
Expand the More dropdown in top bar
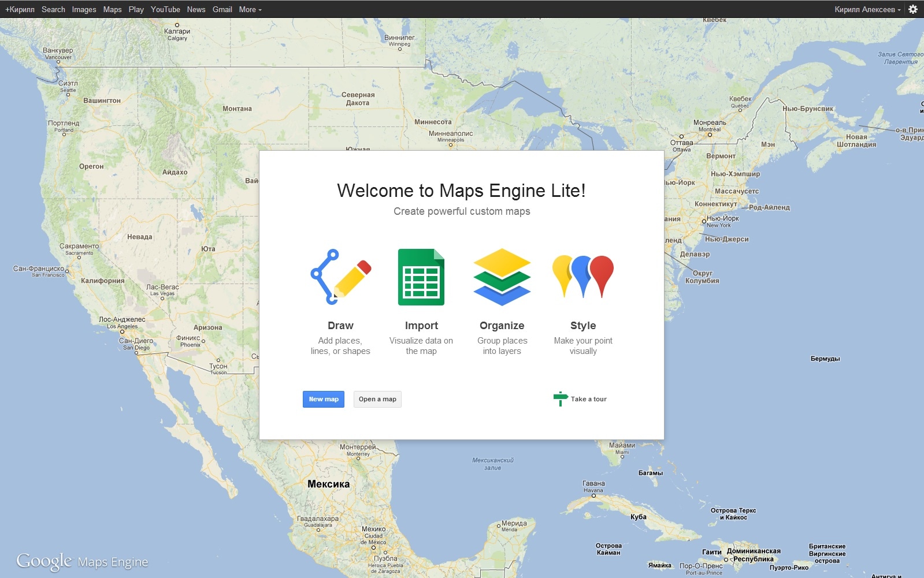coord(250,9)
